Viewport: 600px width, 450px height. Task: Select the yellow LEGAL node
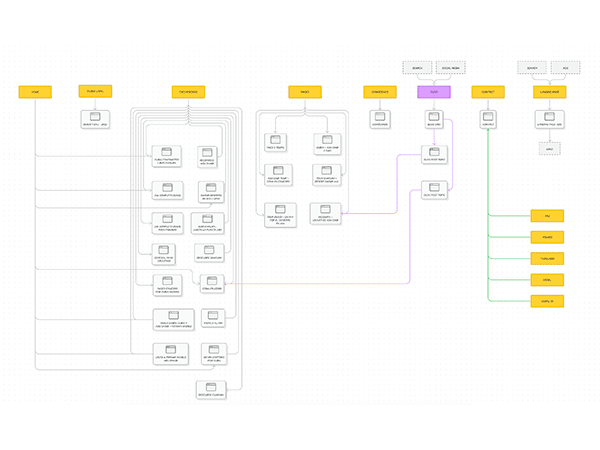(547, 280)
